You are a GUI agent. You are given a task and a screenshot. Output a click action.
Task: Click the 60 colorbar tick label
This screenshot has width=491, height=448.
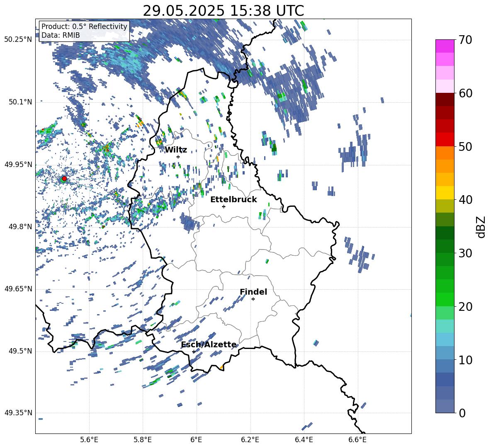click(465, 93)
